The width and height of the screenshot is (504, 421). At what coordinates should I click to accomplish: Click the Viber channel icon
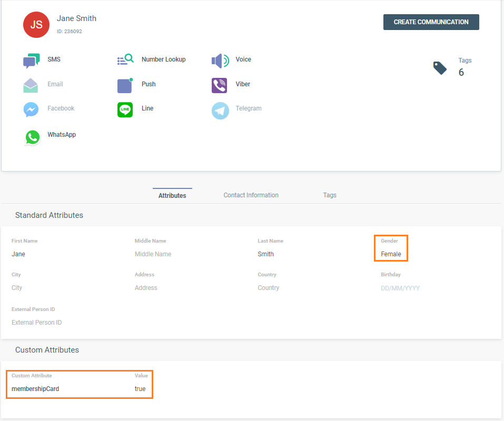click(220, 85)
